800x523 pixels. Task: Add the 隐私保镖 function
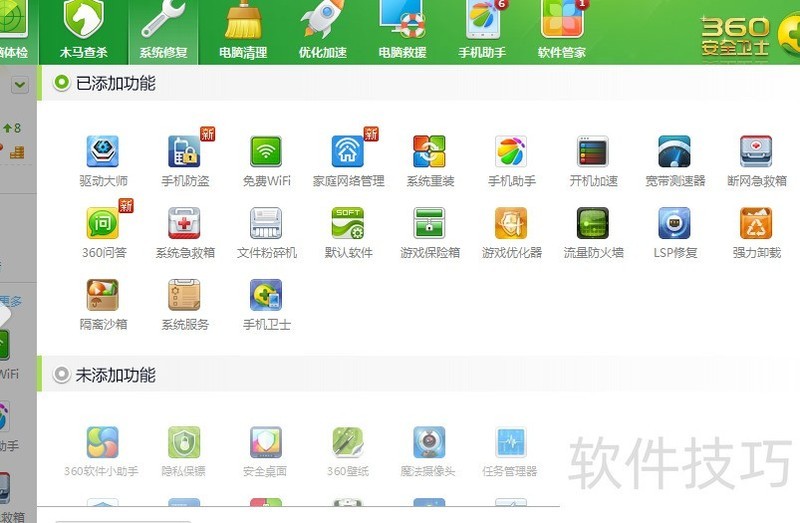pos(184,452)
